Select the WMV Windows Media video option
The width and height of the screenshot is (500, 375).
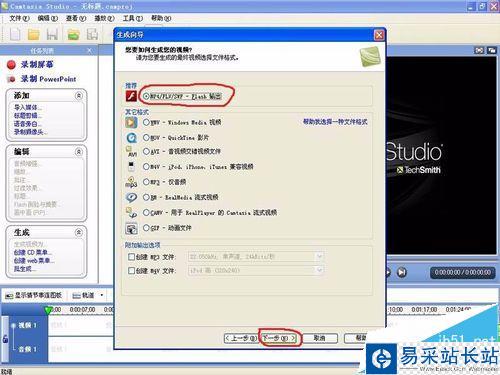coord(146,122)
